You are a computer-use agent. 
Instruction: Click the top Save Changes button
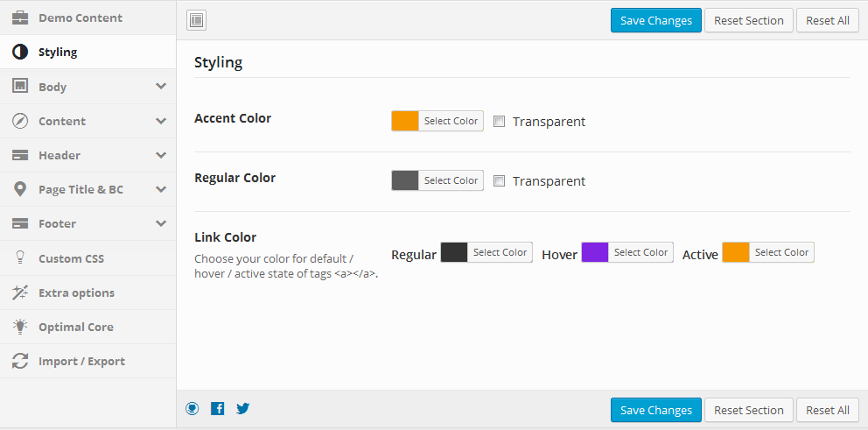click(x=656, y=20)
